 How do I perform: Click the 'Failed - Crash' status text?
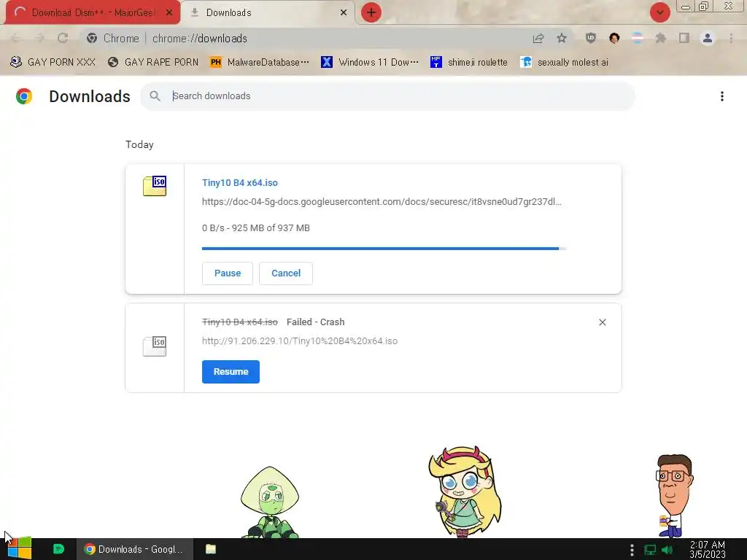(x=315, y=322)
